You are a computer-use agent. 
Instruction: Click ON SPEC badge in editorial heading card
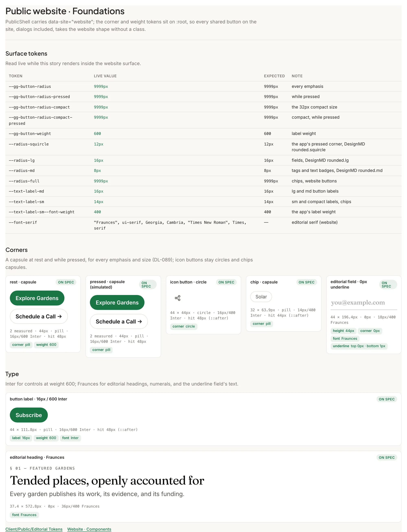[x=387, y=457]
